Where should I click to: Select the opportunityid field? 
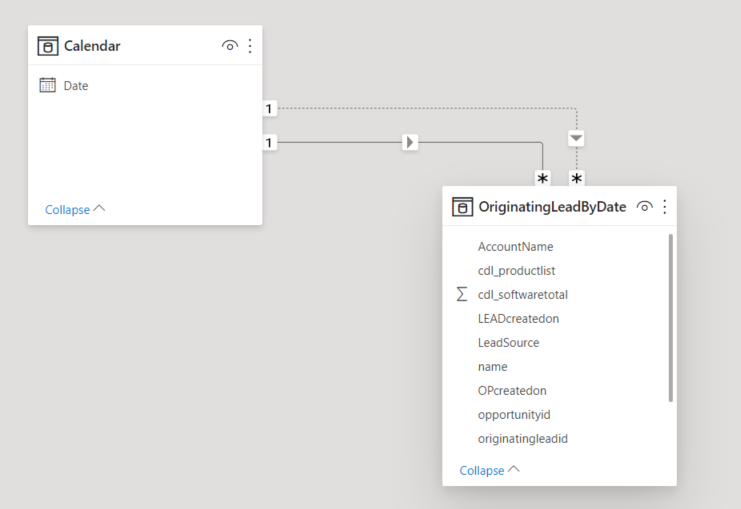(x=514, y=415)
